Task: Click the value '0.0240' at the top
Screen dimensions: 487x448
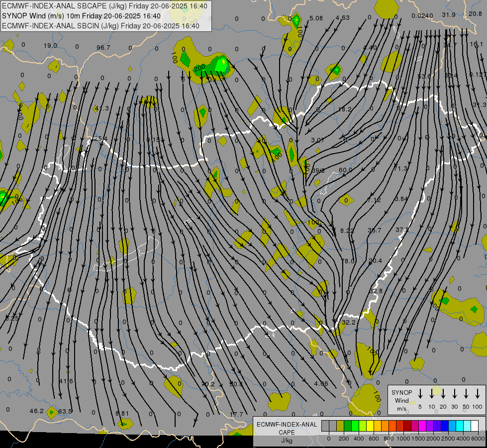Action: [422, 16]
